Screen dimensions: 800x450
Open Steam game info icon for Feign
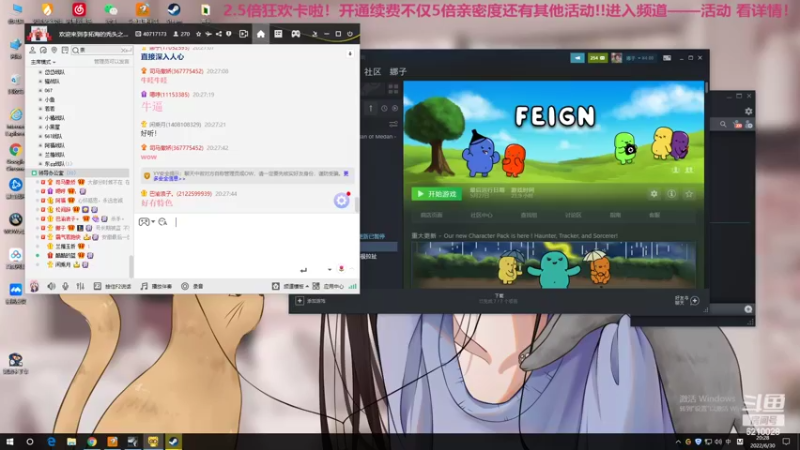(x=671, y=194)
